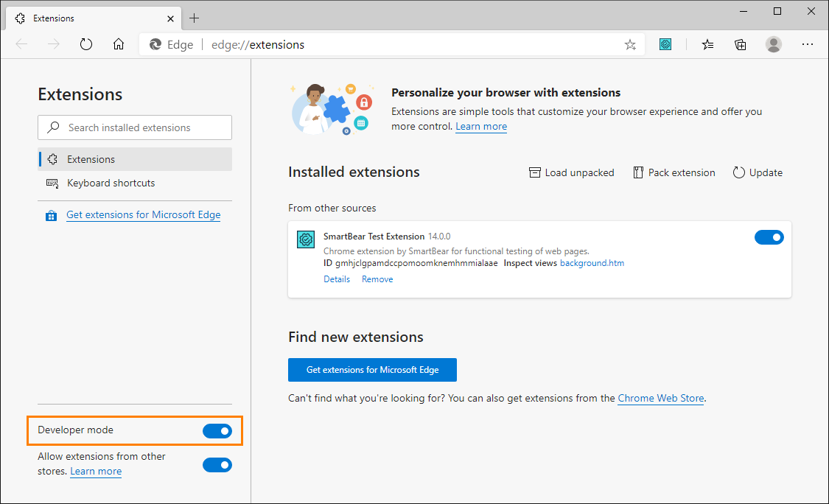Turn off extensions from other stores
Image resolution: width=829 pixels, height=504 pixels.
(x=217, y=464)
